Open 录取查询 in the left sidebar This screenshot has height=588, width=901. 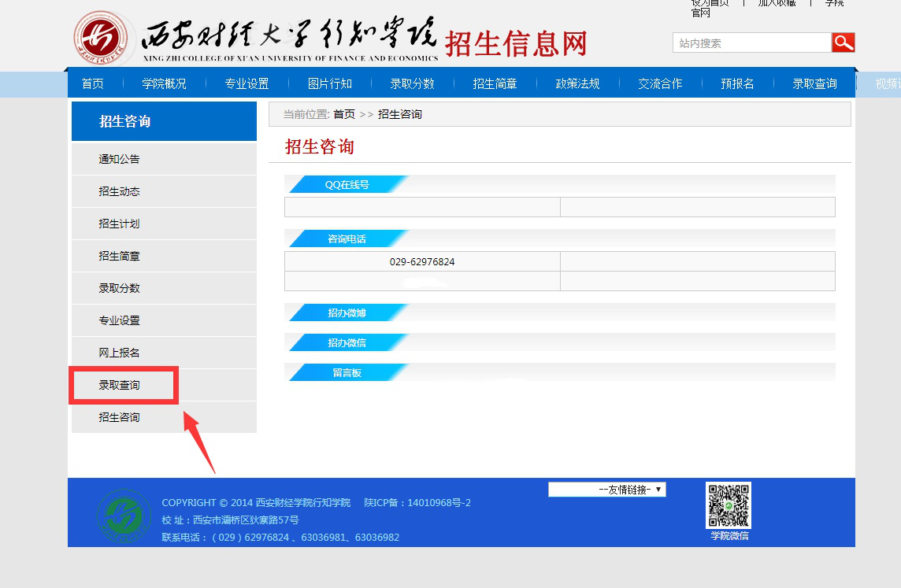tap(165, 385)
